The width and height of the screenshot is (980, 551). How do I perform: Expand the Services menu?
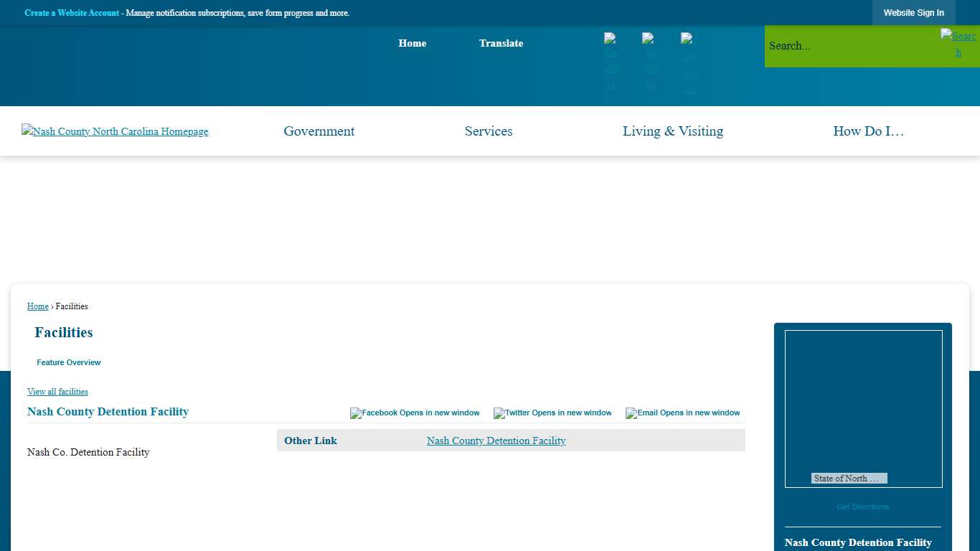pos(489,131)
